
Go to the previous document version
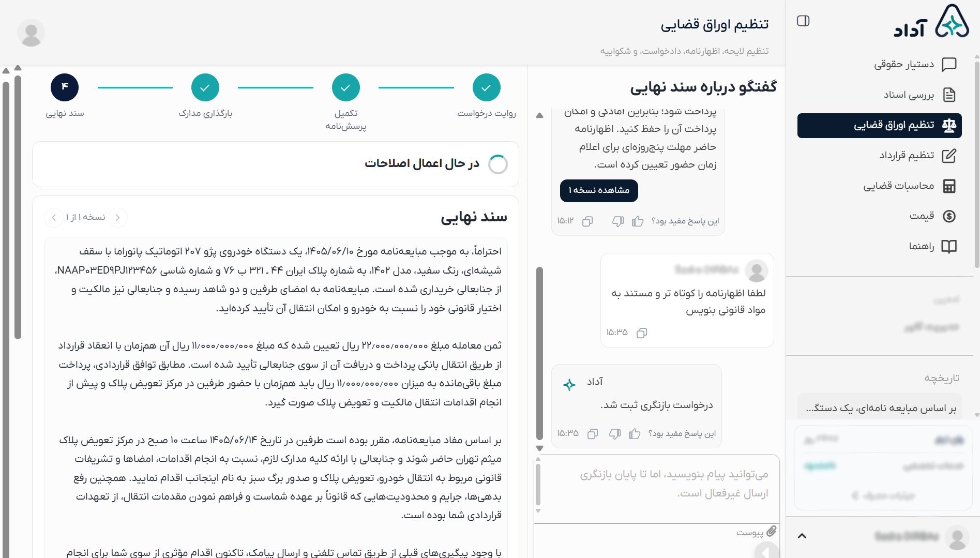tap(118, 218)
